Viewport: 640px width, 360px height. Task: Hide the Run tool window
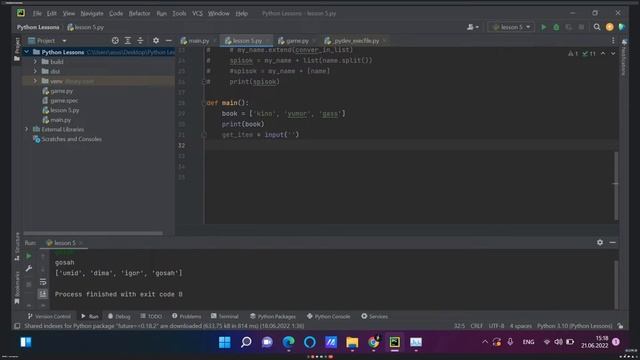(612, 242)
